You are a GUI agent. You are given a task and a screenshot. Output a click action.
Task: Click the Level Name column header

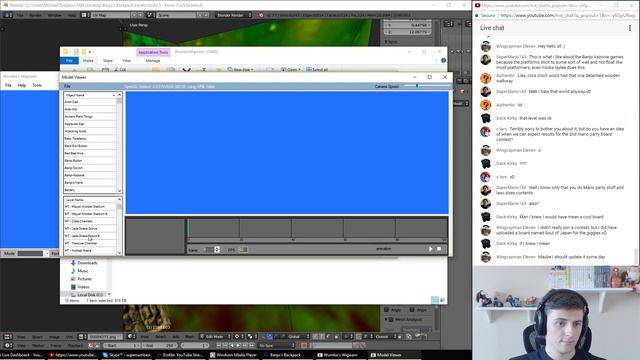coord(90,200)
